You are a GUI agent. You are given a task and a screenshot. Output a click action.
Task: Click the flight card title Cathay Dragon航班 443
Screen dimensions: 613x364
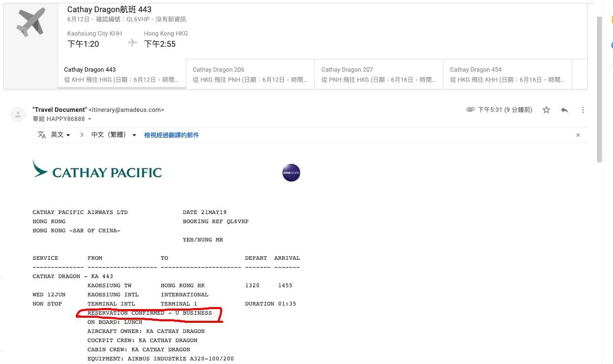click(109, 9)
